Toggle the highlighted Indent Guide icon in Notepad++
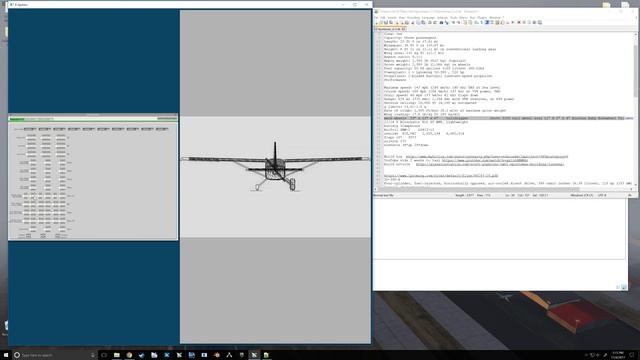This screenshot has width=640, height=360. point(487,22)
